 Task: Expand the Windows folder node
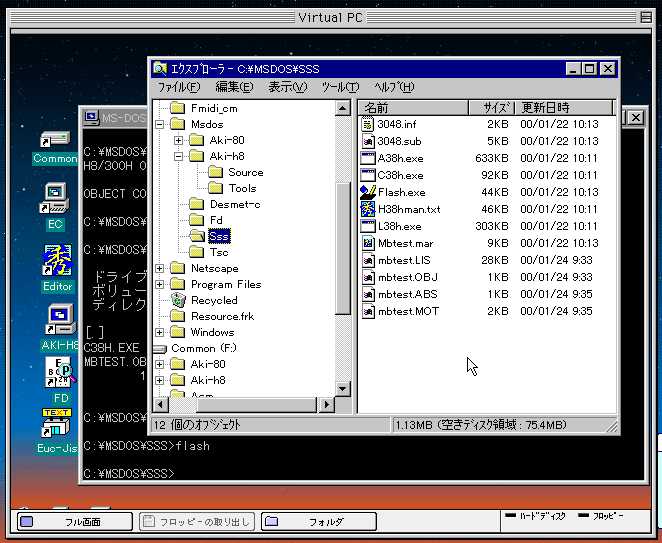160,333
